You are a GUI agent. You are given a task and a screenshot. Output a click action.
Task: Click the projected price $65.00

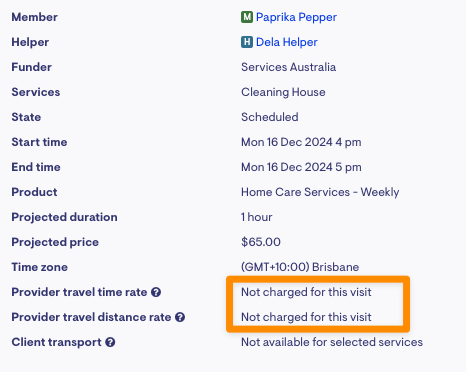point(261,242)
